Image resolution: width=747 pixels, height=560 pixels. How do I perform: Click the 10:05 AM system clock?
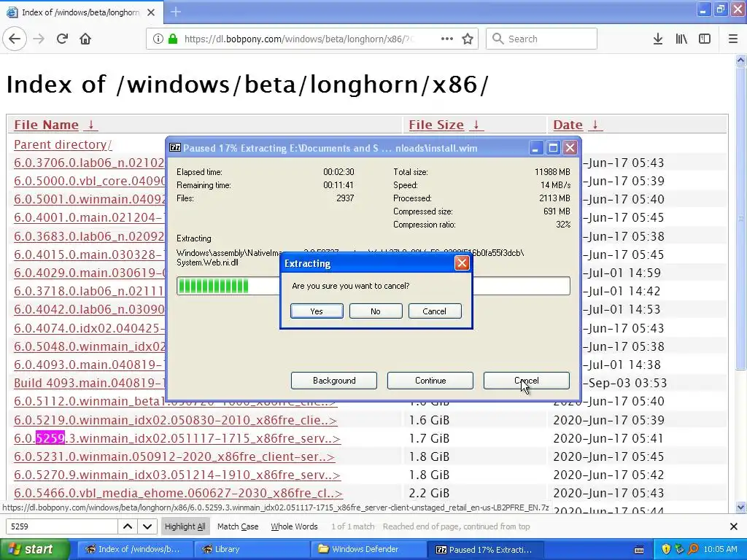tap(720, 549)
